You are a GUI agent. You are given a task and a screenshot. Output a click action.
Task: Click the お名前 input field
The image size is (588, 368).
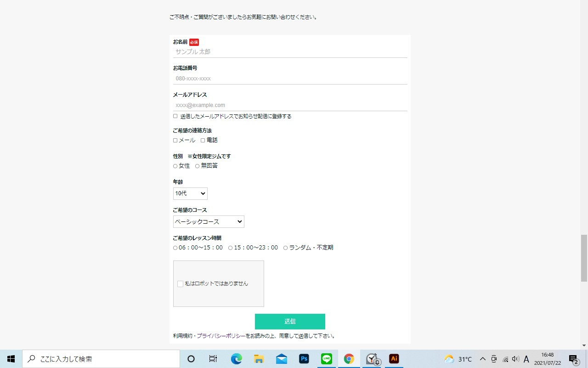[290, 52]
